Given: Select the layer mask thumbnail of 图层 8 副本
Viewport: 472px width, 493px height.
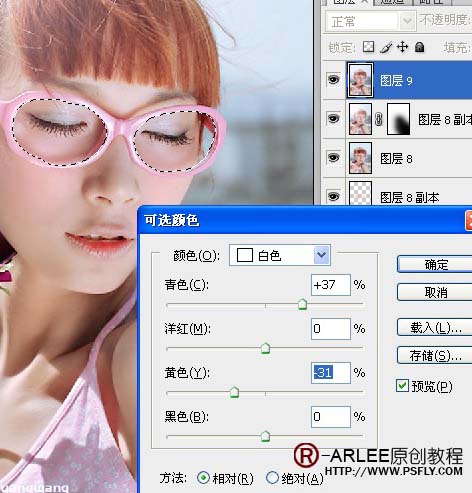Looking at the screenshot, I should (398, 119).
